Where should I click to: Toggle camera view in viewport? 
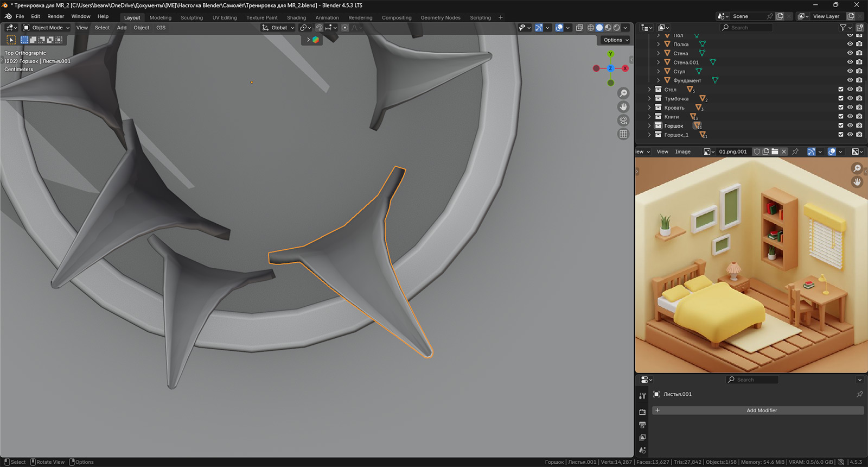coord(623,121)
